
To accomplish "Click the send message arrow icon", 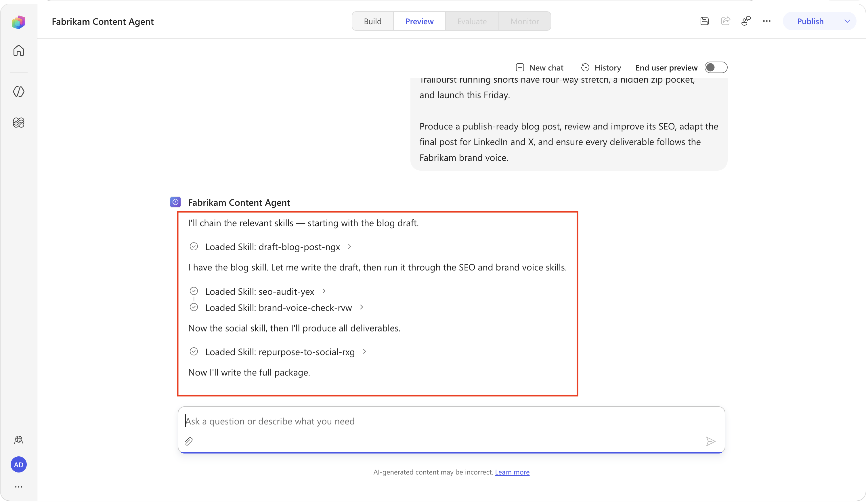I will point(710,441).
